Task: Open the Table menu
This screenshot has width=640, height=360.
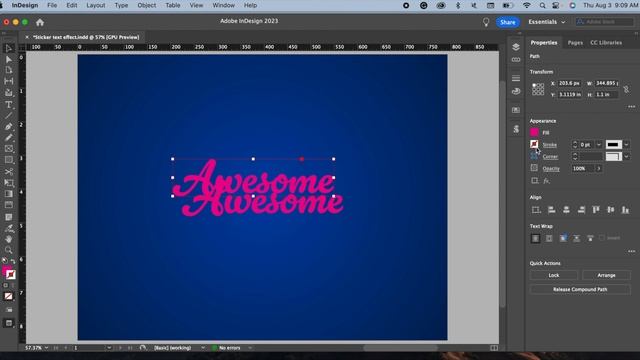Action: [173, 5]
